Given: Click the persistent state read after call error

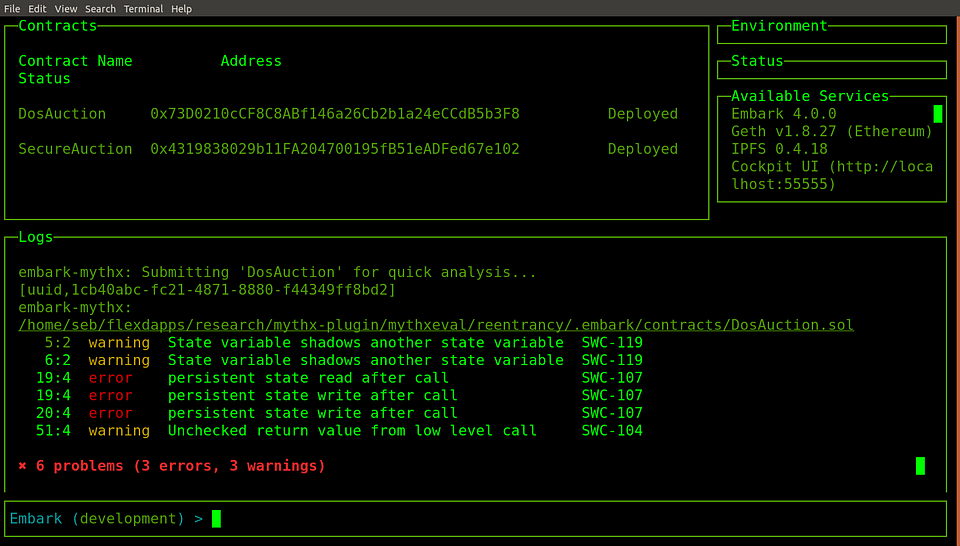Looking at the screenshot, I should (339, 378).
